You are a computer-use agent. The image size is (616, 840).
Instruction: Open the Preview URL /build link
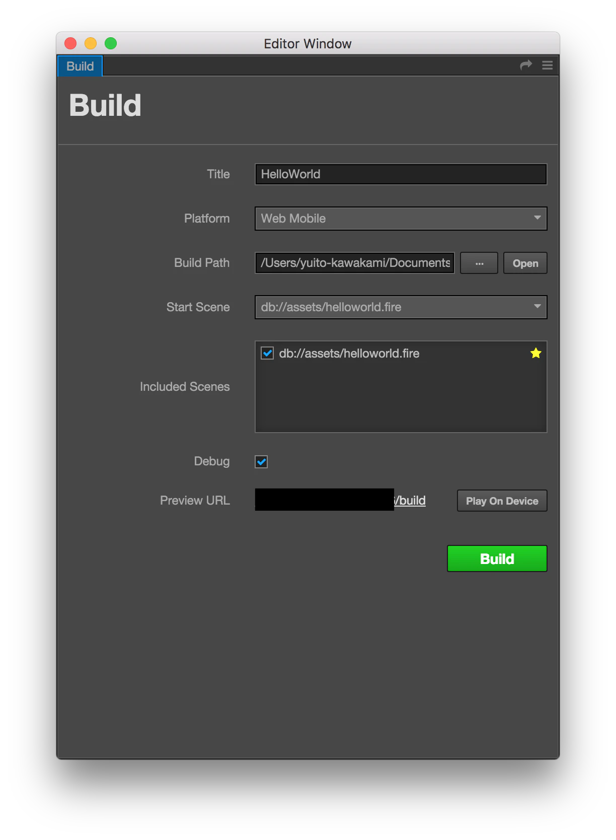point(410,501)
